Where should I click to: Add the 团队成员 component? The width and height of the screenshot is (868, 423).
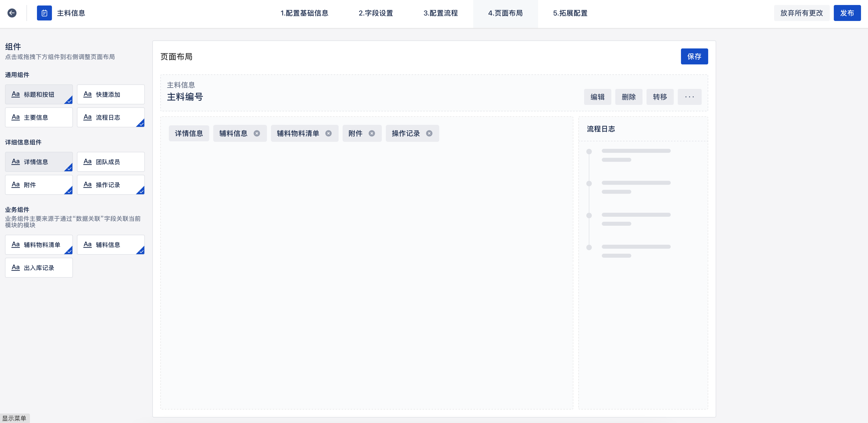pyautogui.click(x=111, y=162)
